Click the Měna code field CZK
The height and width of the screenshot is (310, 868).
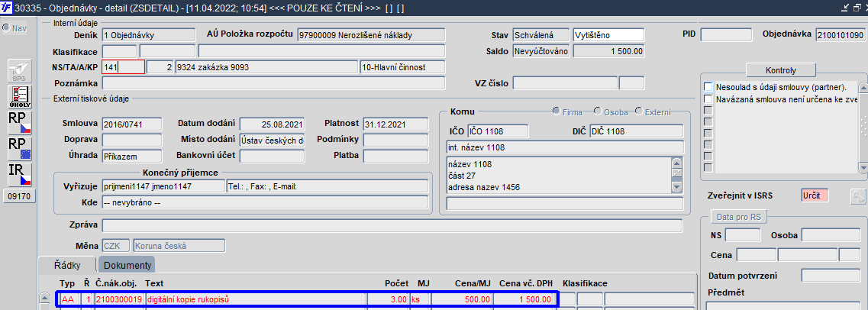coord(116,245)
